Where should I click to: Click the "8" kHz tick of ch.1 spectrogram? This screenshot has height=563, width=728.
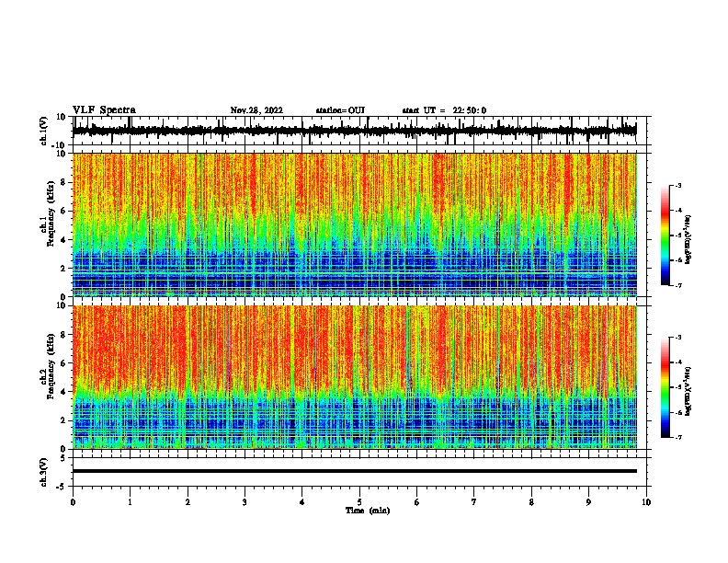click(x=63, y=182)
